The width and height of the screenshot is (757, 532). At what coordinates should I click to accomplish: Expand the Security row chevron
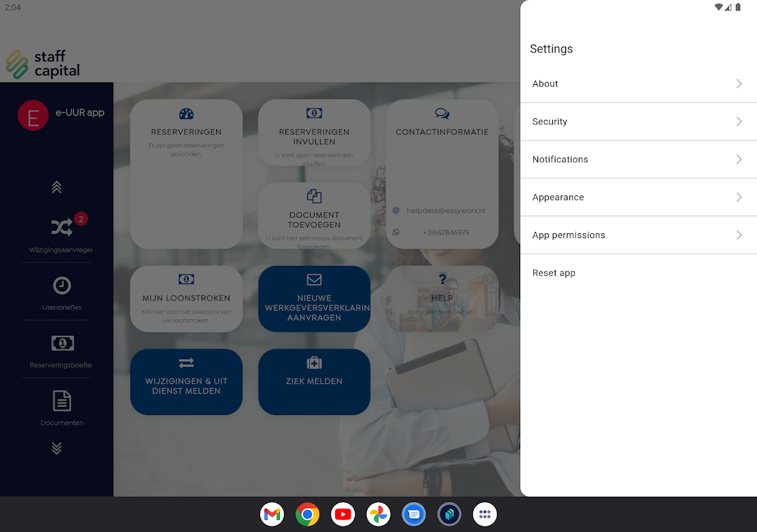[x=738, y=122]
